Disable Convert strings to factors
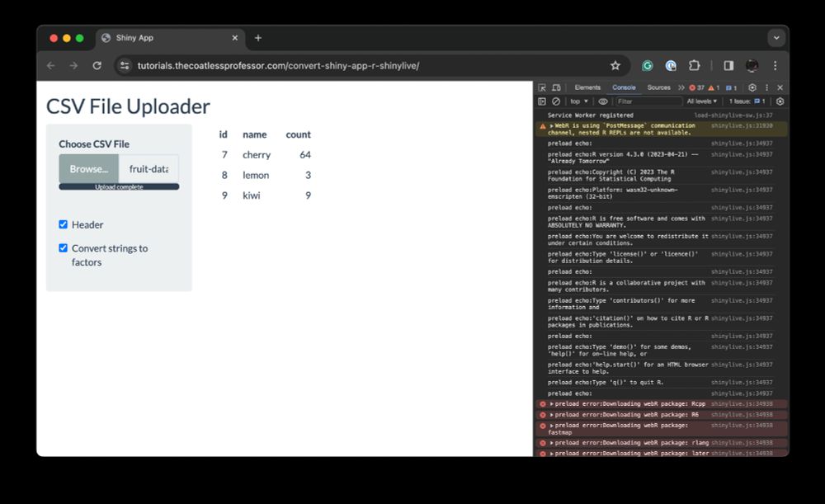This screenshot has width=825, height=504. click(64, 248)
